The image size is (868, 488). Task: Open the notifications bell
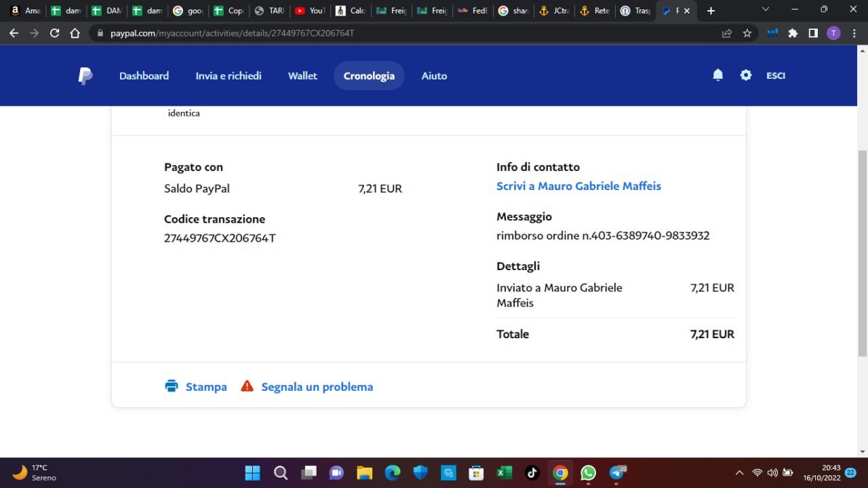tap(718, 75)
